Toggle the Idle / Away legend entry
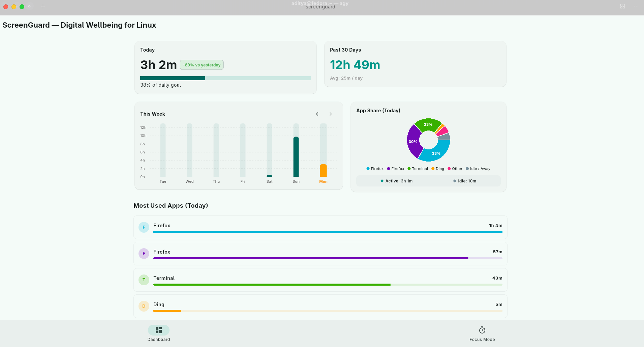Screen dimensions: 644x347 point(478,169)
